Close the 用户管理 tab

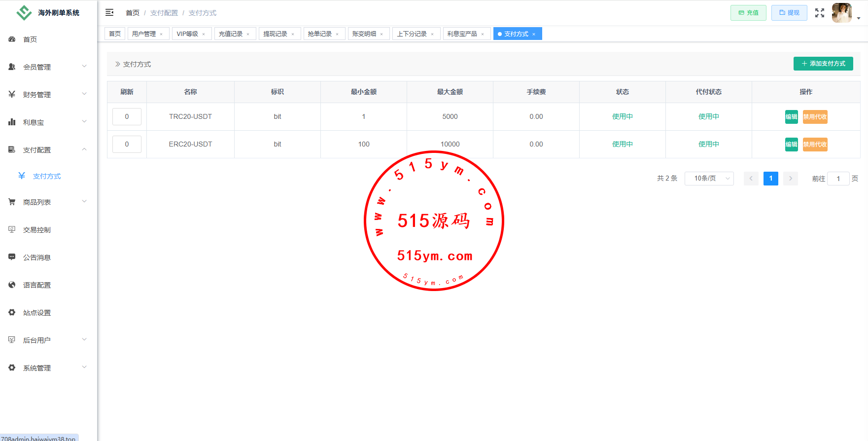click(161, 34)
